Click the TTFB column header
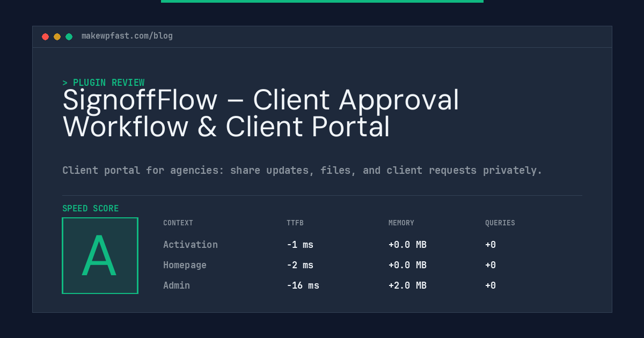This screenshot has width=644, height=338. point(295,223)
